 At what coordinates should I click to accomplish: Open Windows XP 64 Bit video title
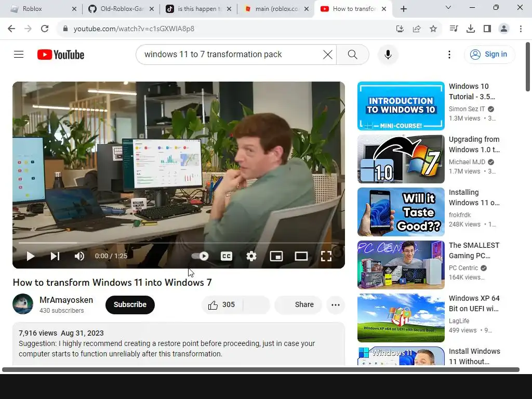point(474,303)
